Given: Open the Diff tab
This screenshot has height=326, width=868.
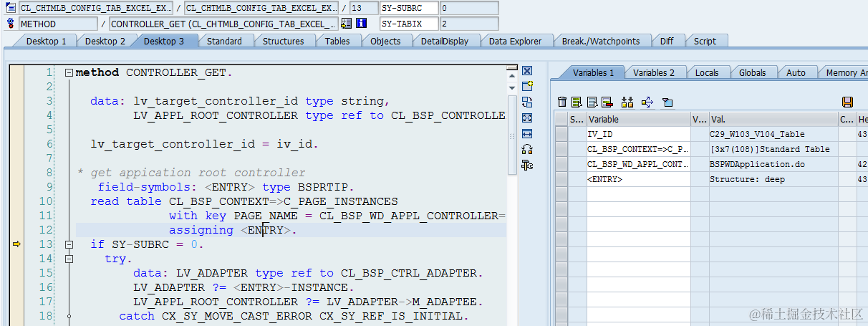Looking at the screenshot, I should click(x=667, y=41).
